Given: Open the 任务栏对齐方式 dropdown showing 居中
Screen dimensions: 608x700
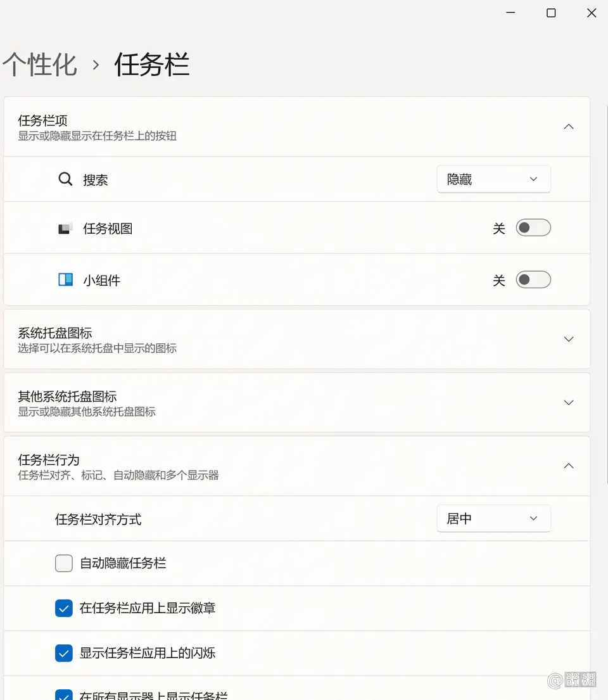Looking at the screenshot, I should 493,518.
